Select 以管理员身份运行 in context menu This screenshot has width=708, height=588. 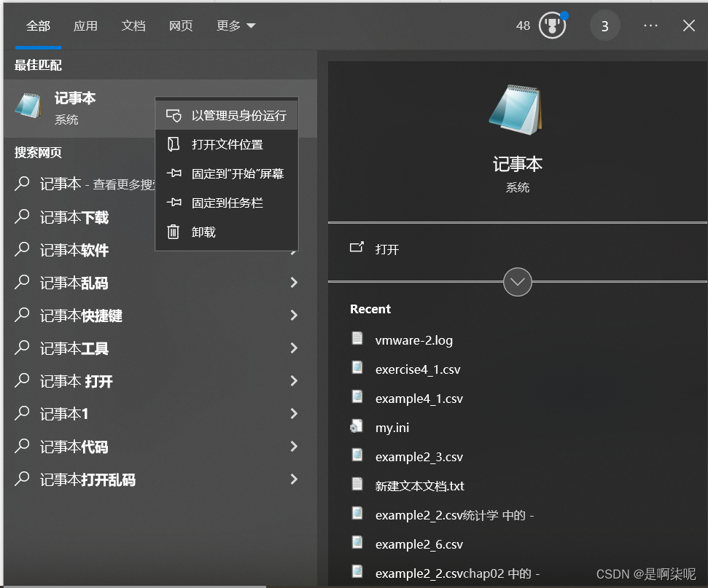[x=227, y=116]
